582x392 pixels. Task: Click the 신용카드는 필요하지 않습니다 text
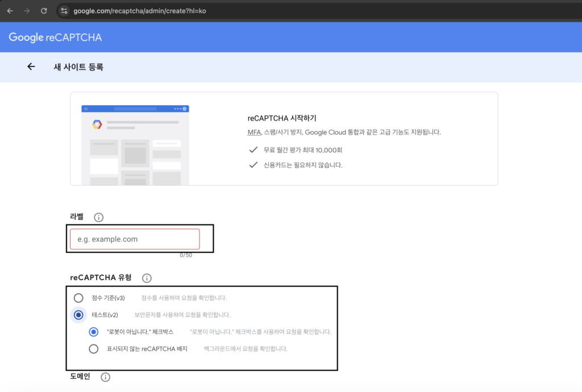303,165
